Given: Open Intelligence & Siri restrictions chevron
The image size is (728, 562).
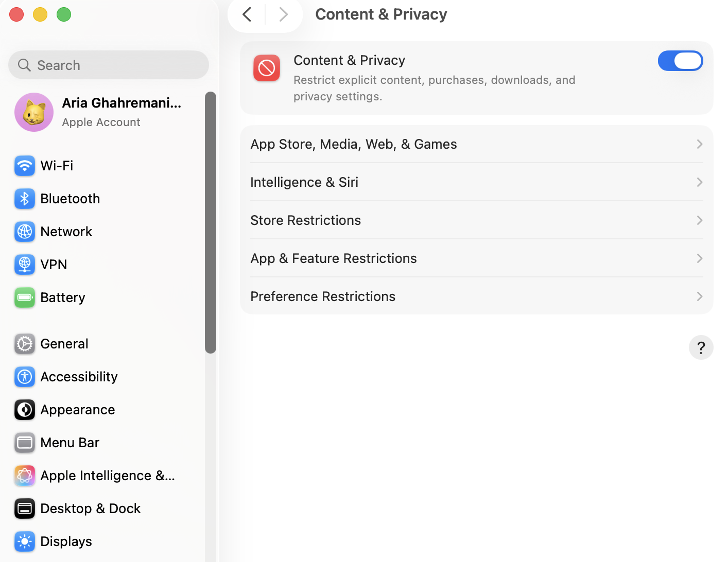Looking at the screenshot, I should tap(699, 182).
